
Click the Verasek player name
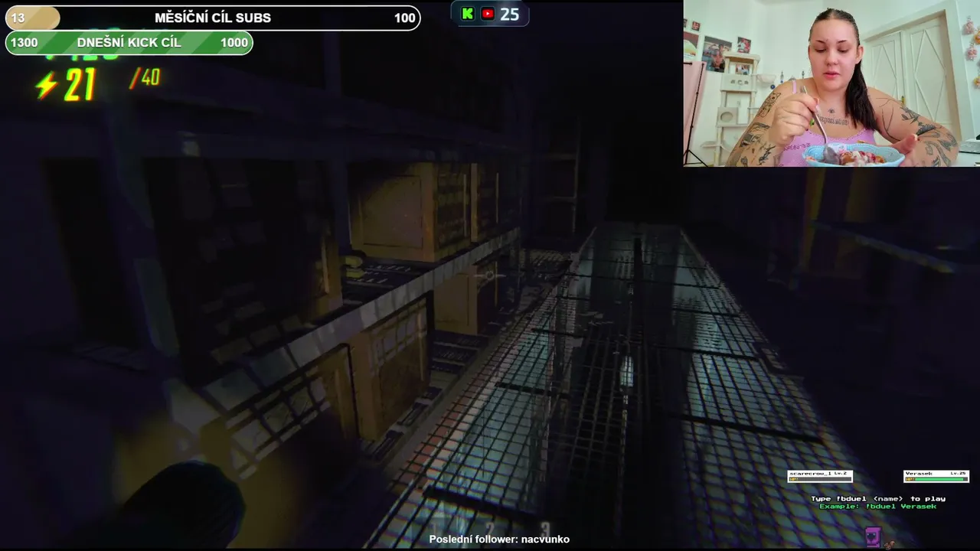click(919, 473)
